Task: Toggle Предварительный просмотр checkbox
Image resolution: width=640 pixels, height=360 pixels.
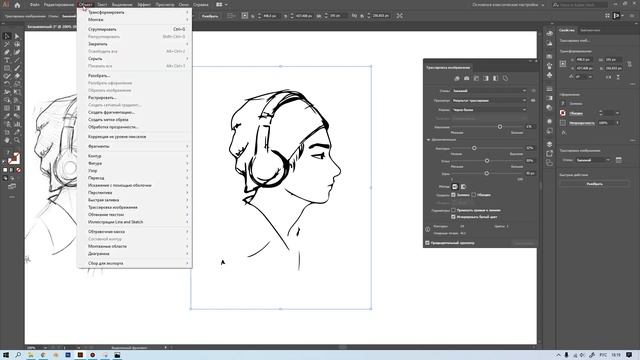Action: click(x=427, y=243)
